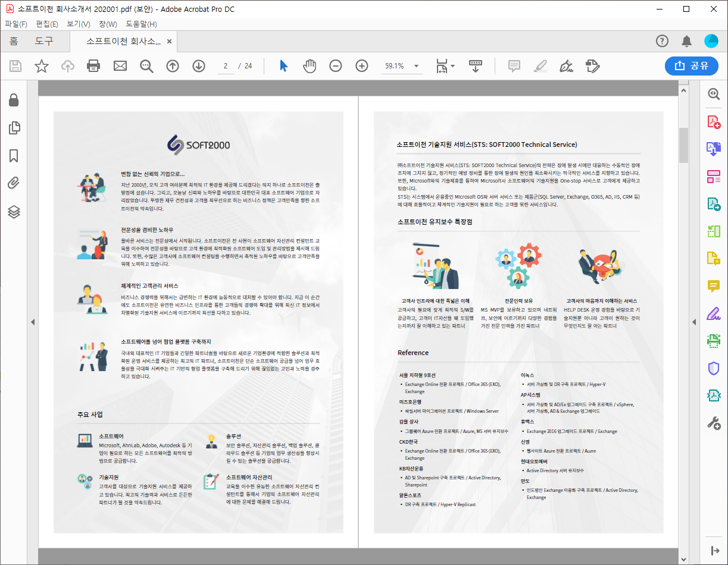Screen dimensions: 728x565
Task: Click the blue 공유 share button
Action: click(692, 66)
